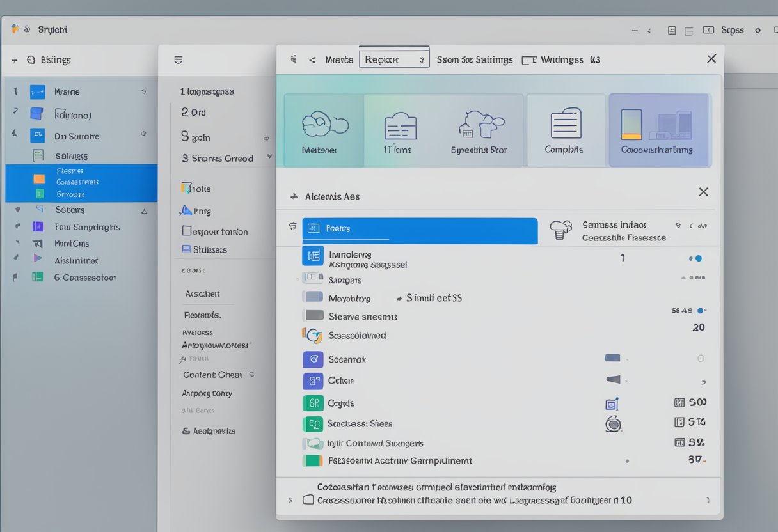Screen dimensions: 778x532
Task: Adjust the slider next to Cetein
Action: click(613, 380)
